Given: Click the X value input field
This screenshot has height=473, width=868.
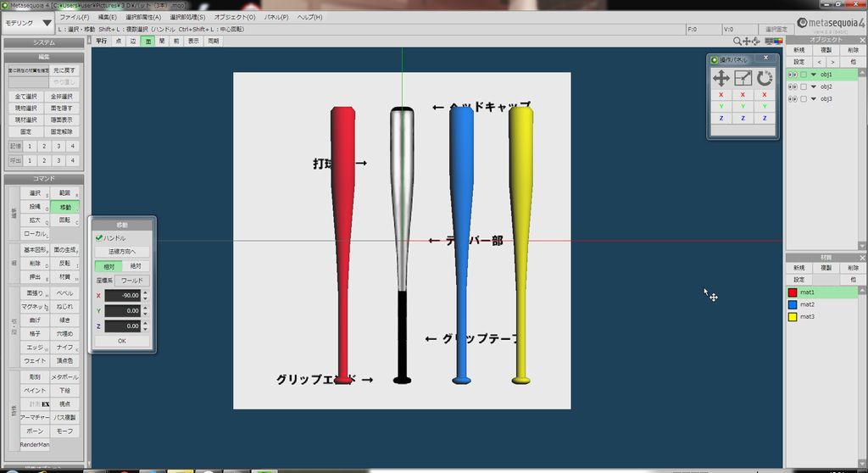Looking at the screenshot, I should click(x=122, y=295).
